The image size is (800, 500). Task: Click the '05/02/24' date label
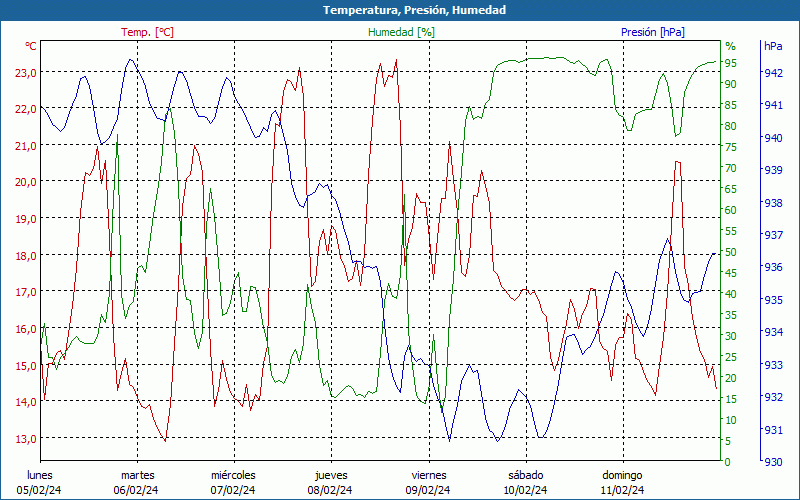(x=39, y=490)
